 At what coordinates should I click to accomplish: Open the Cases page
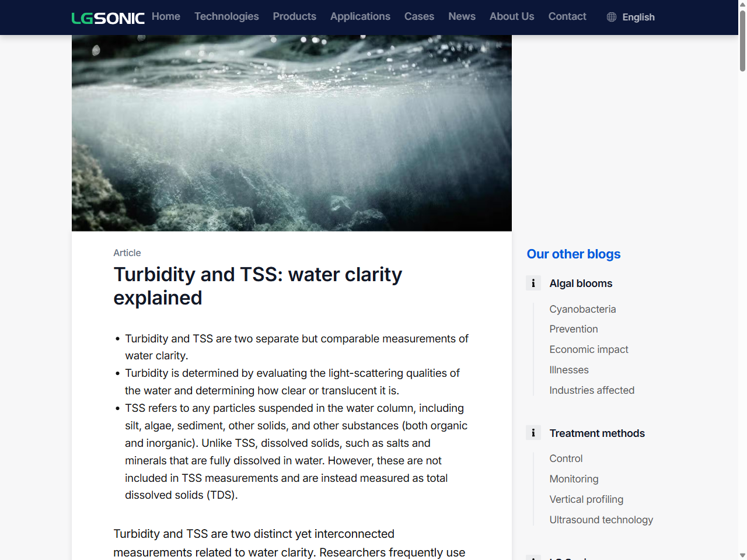click(419, 16)
